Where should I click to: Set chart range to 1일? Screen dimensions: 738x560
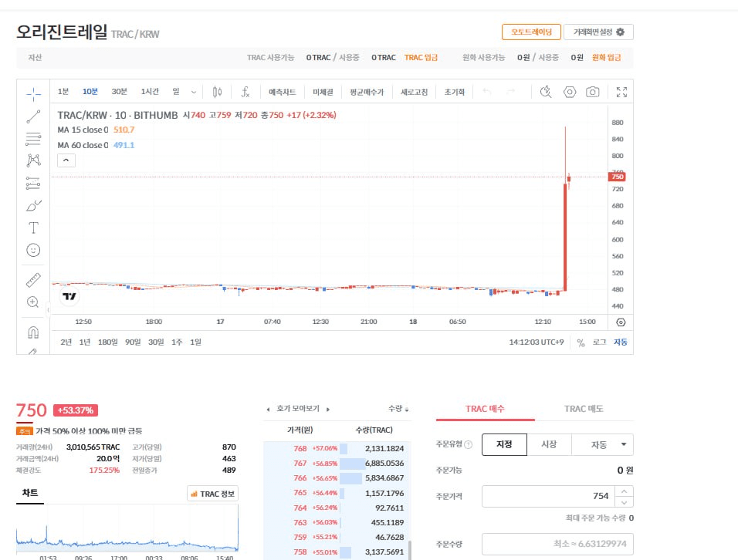[195, 342]
